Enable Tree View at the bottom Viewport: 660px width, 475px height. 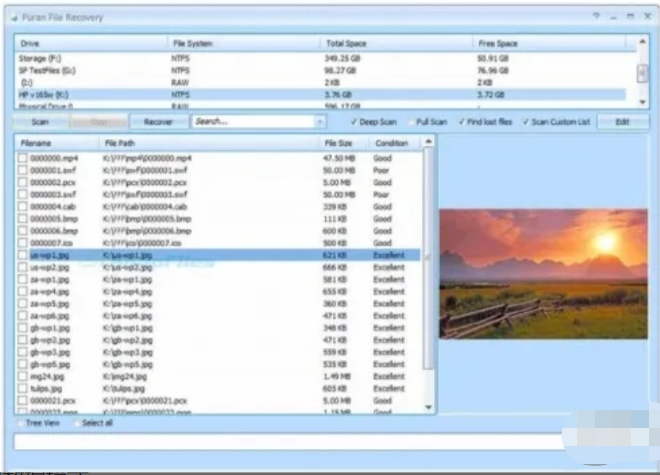(19, 423)
